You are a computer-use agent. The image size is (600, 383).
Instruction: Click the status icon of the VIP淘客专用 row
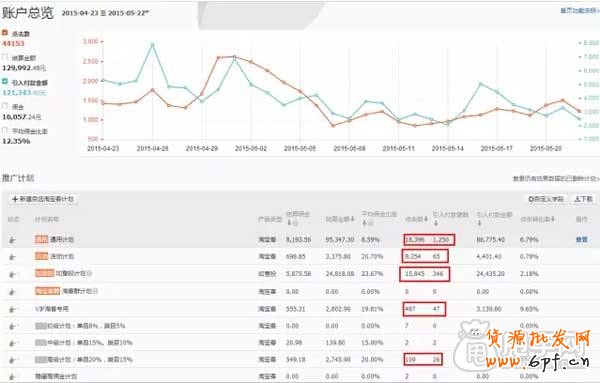12,309
